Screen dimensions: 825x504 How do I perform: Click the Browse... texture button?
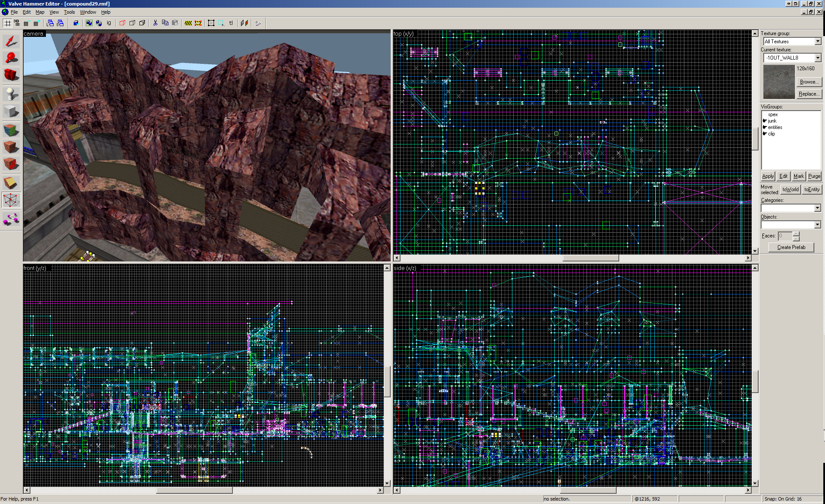tap(809, 82)
